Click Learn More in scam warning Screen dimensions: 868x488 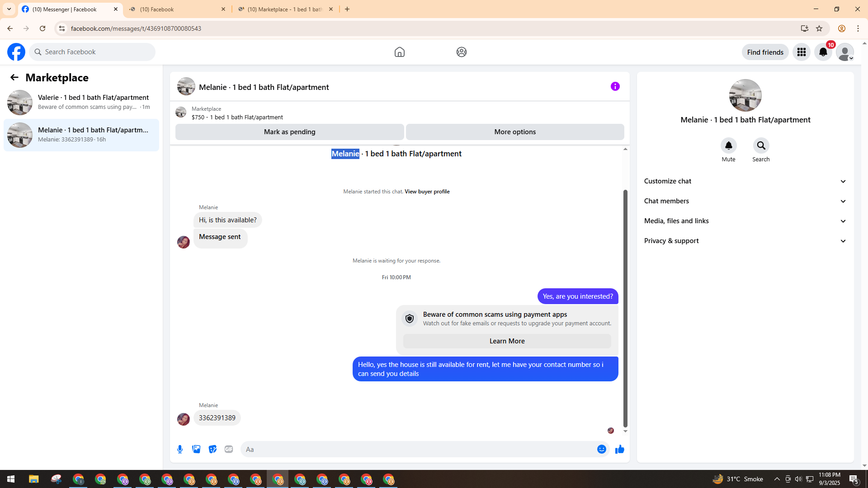click(507, 341)
